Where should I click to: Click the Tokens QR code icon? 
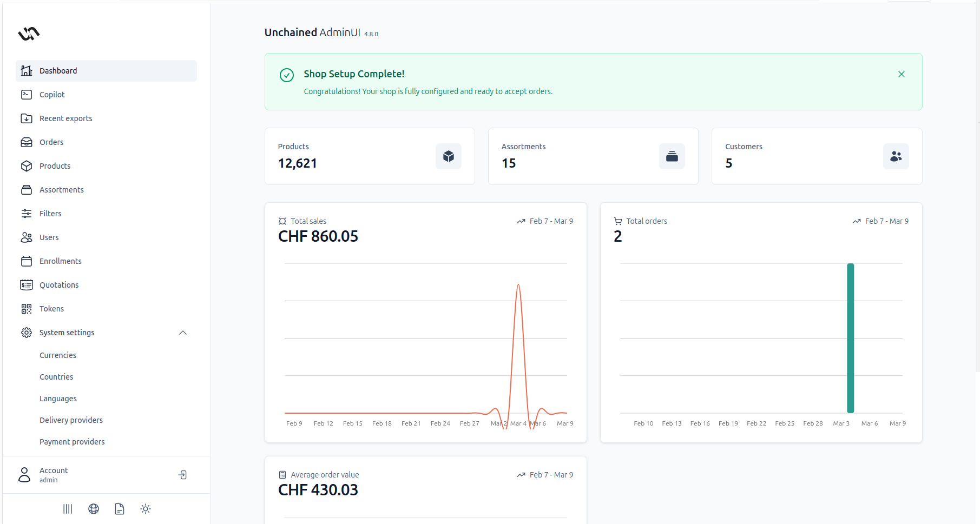(x=27, y=309)
